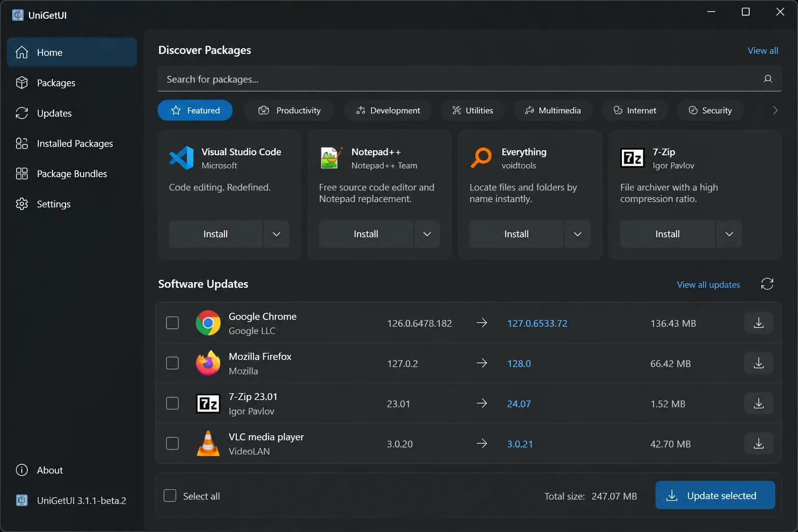Open View all packages link

coord(763,50)
